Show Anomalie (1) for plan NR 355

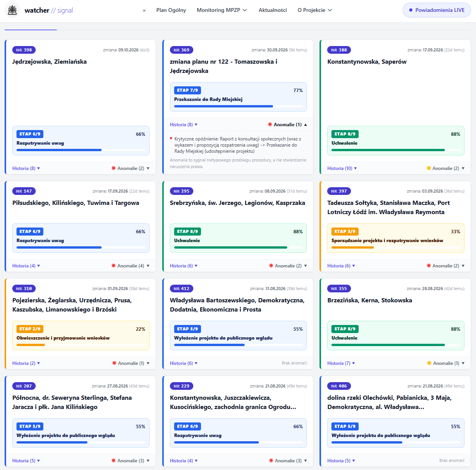pyautogui.click(x=446, y=363)
